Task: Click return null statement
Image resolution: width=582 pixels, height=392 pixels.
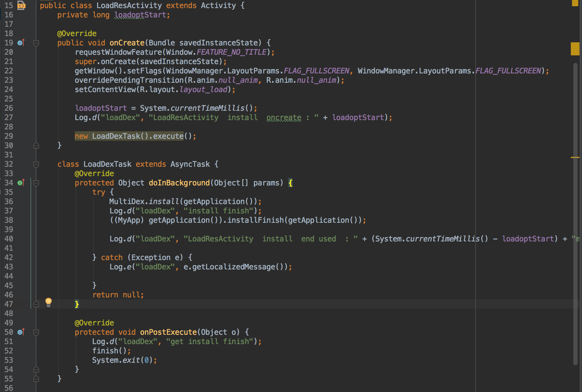Action: tap(118, 295)
